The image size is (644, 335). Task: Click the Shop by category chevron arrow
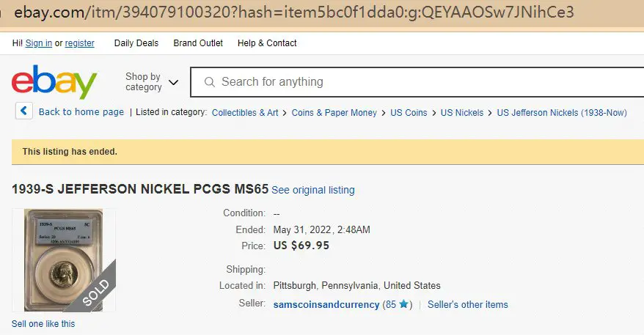pos(174,82)
